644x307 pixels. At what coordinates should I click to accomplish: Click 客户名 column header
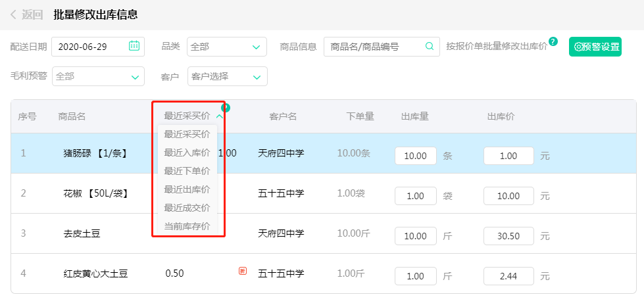coord(283,116)
